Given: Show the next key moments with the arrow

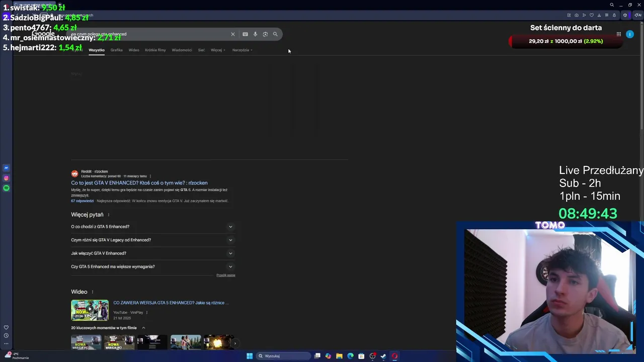Looking at the screenshot, I should (x=235, y=343).
